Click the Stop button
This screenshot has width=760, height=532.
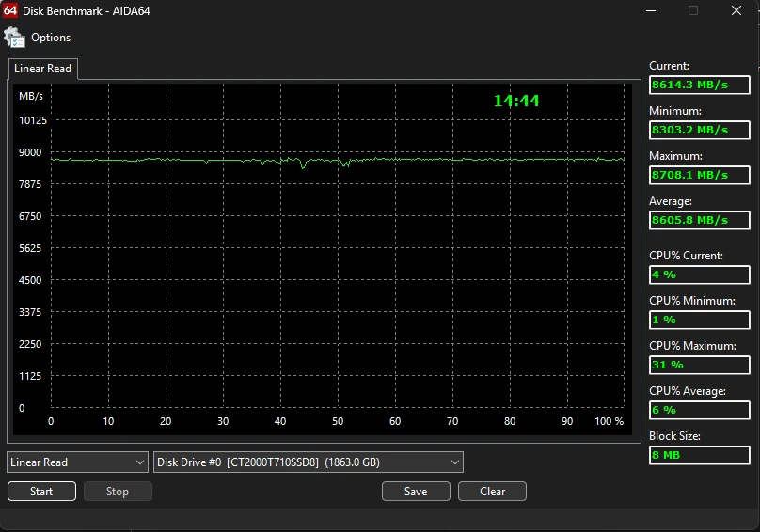pyautogui.click(x=118, y=491)
